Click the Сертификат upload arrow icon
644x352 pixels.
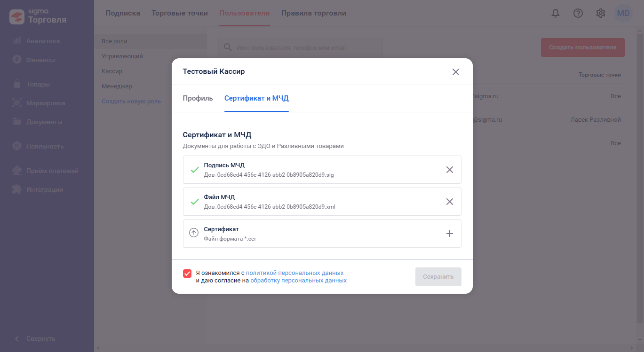point(194,233)
